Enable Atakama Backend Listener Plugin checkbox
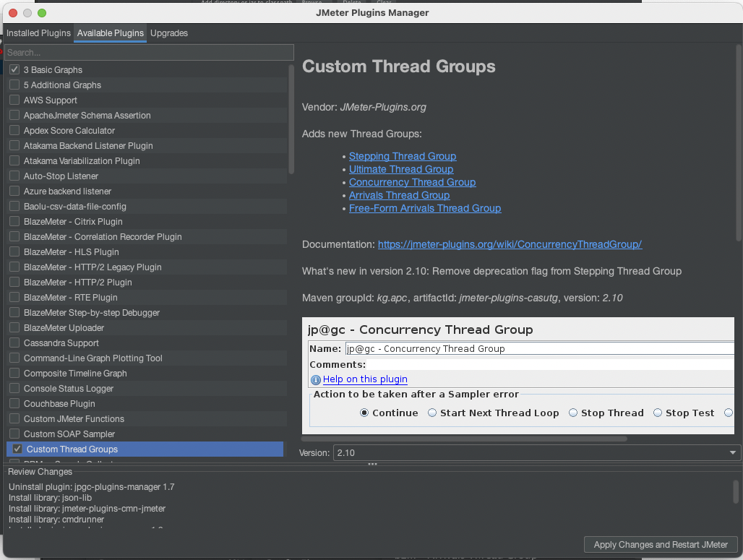743x560 pixels. click(14, 145)
